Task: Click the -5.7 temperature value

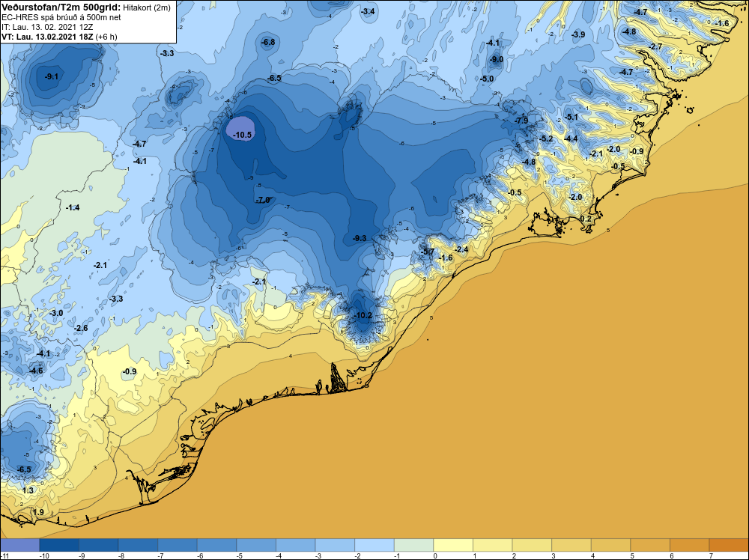Action: pos(428,252)
